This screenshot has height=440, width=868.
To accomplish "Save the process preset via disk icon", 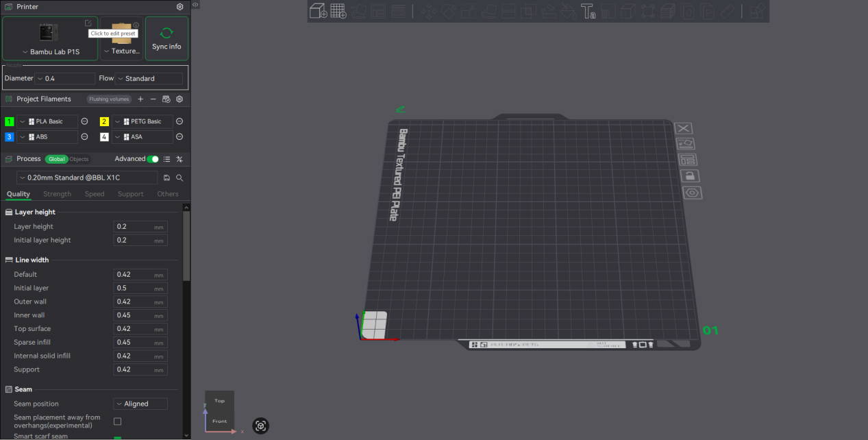I will (x=166, y=178).
